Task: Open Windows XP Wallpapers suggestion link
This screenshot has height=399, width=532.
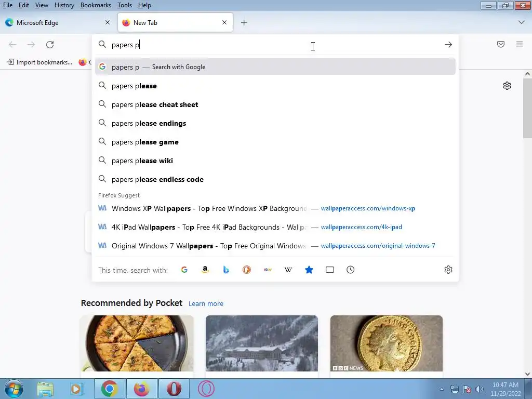Action: (x=275, y=208)
